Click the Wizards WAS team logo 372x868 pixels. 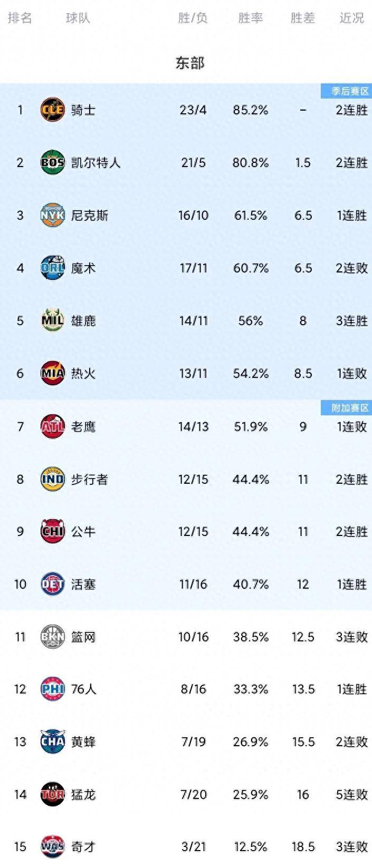tap(53, 846)
